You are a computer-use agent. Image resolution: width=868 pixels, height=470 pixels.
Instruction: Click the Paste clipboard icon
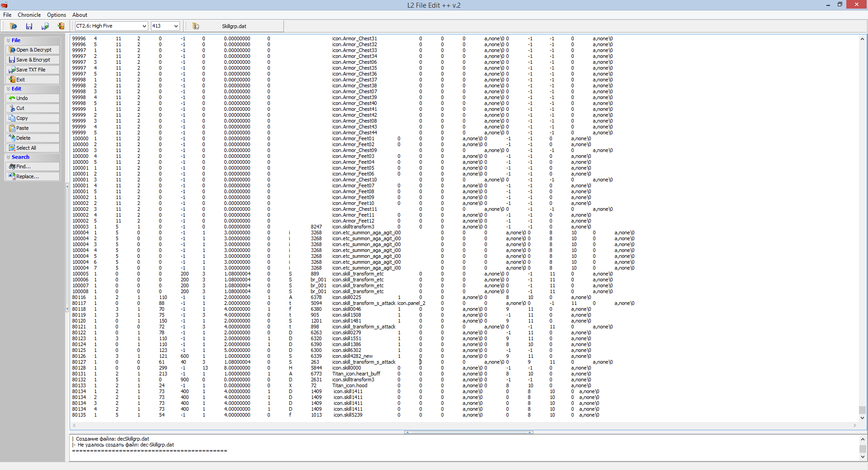12,128
